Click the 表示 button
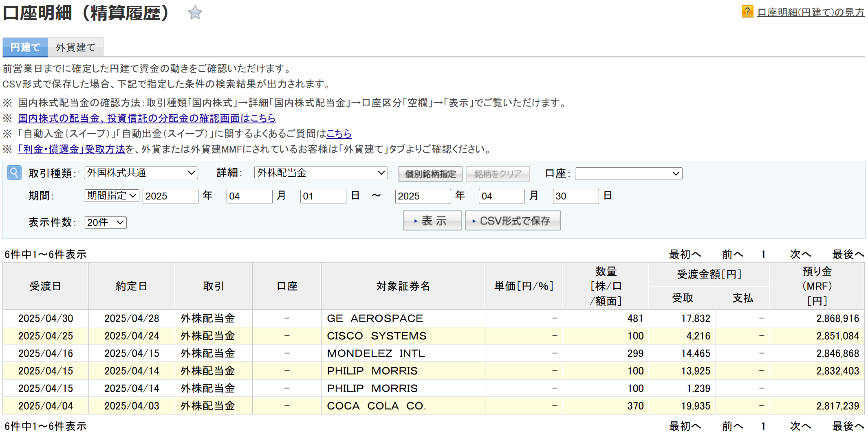 432,221
